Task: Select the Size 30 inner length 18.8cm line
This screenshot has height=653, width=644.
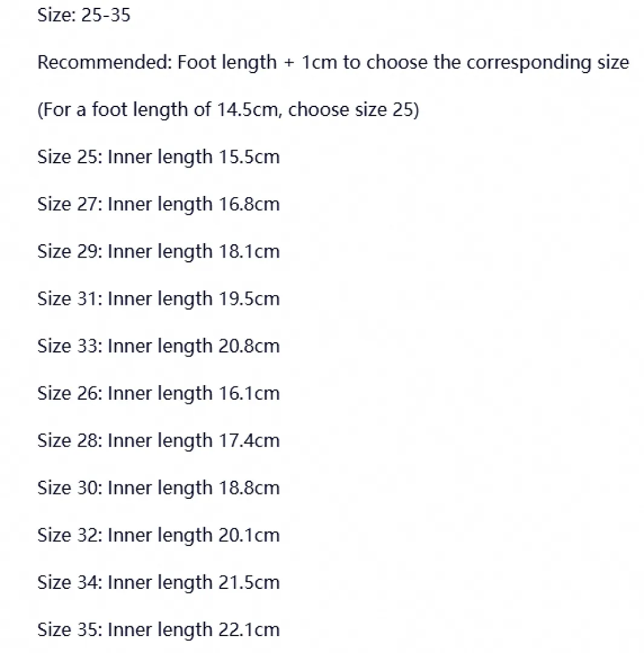Action: [158, 488]
